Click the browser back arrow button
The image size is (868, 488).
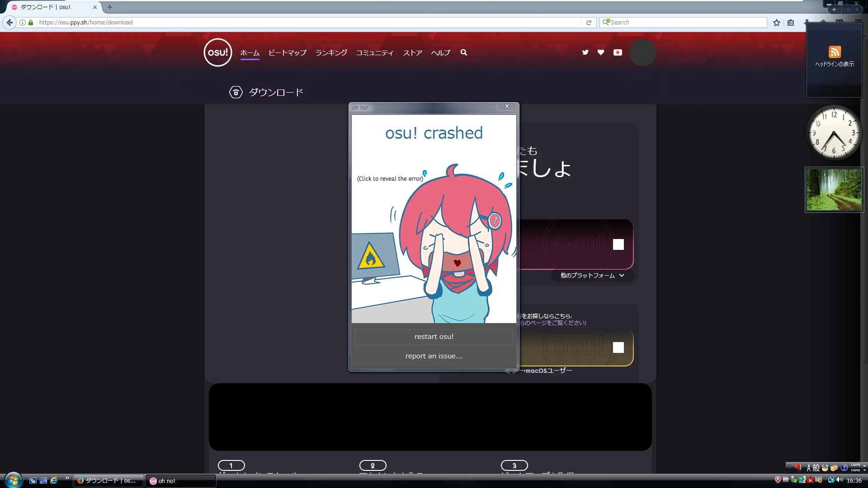coord(9,22)
